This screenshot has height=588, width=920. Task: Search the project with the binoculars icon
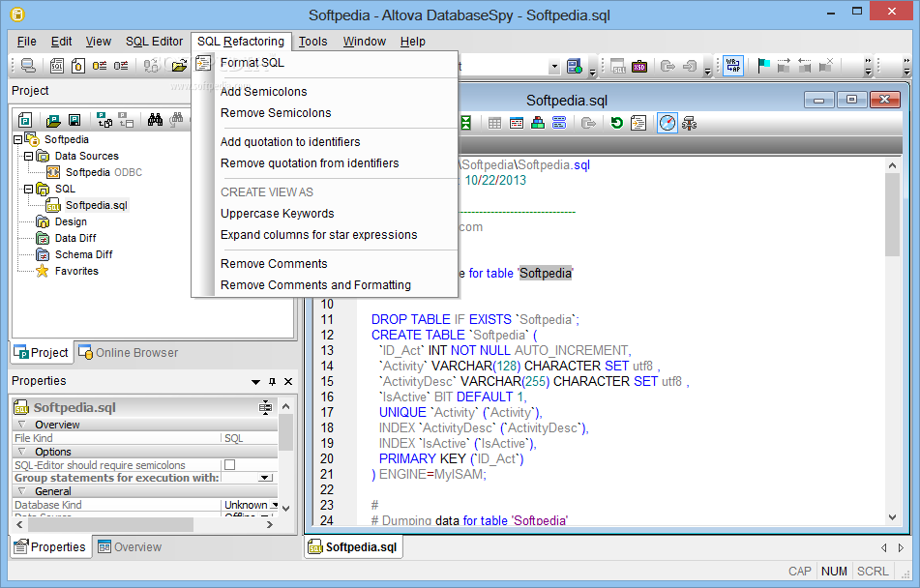tap(155, 120)
